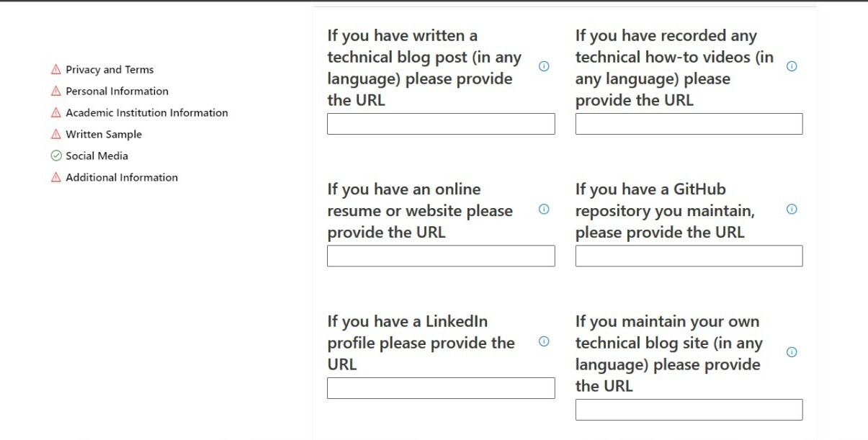Screen dimensions: 868x440
Task: Click info icon beside technical blog post question
Action: pyautogui.click(x=544, y=66)
